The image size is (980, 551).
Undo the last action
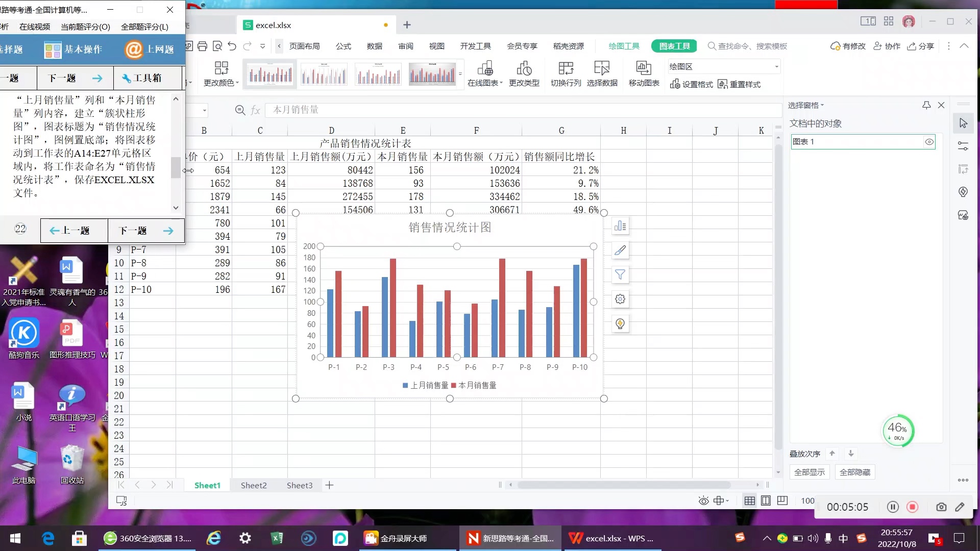click(x=232, y=46)
